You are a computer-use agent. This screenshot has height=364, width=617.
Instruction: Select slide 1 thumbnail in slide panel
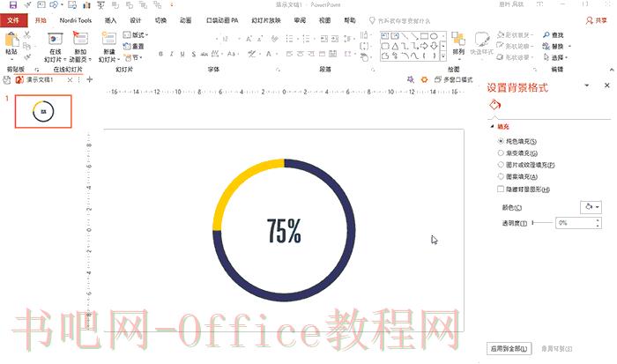(43, 111)
